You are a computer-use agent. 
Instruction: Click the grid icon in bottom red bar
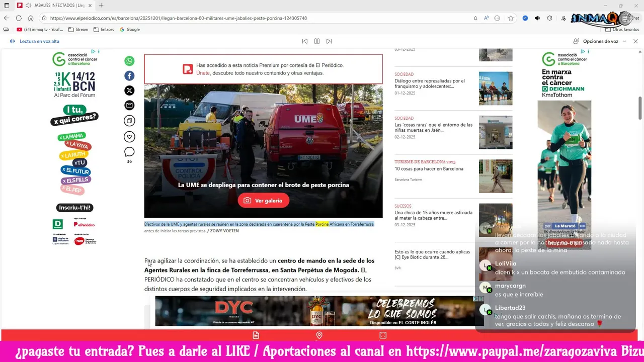(383, 335)
